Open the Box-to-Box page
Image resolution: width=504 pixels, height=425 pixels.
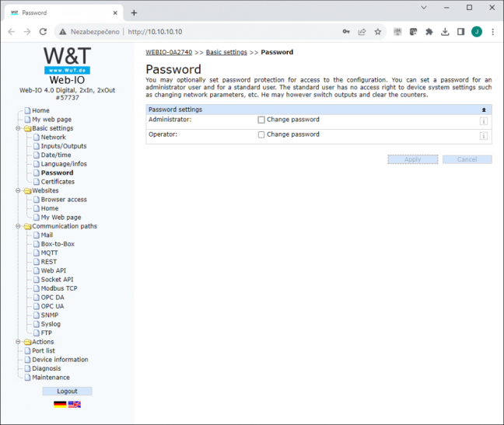[58, 244]
